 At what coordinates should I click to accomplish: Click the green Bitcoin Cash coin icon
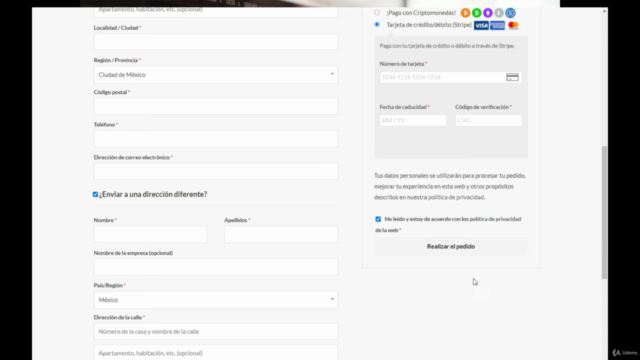(x=476, y=13)
